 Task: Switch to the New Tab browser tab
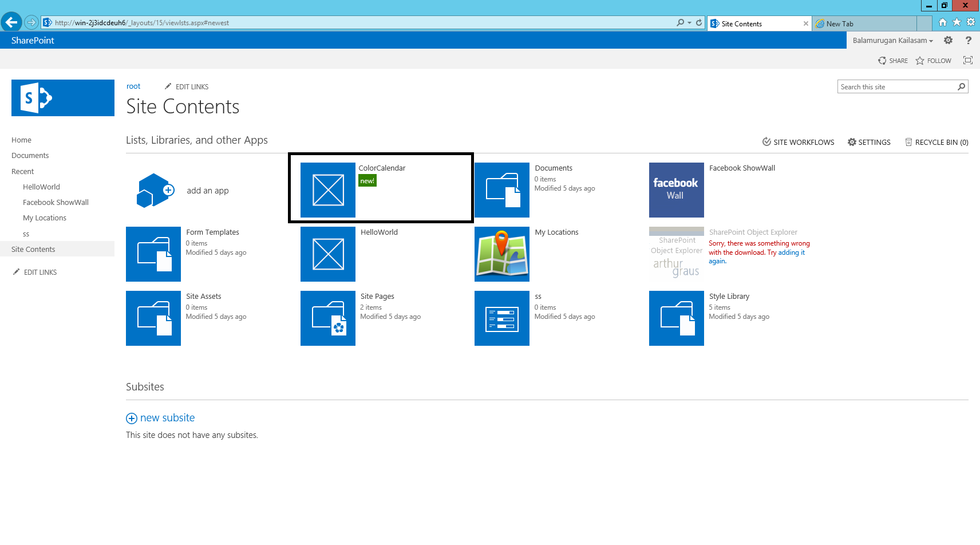864,23
